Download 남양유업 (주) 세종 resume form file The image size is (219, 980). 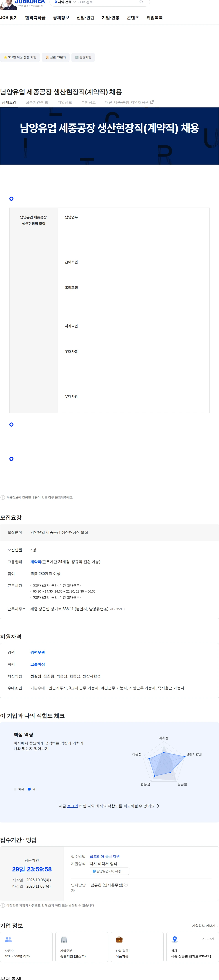click(x=109, y=871)
